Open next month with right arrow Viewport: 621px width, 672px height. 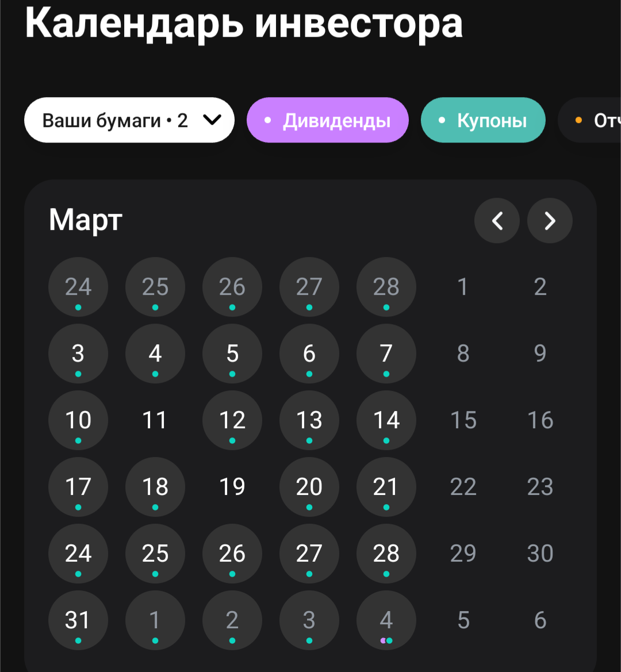pyautogui.click(x=549, y=221)
